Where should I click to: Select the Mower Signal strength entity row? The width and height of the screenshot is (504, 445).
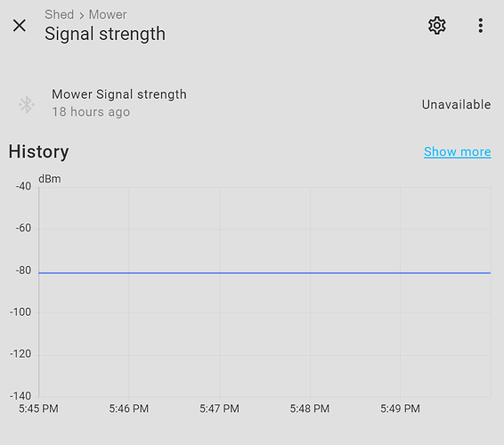tap(252, 103)
